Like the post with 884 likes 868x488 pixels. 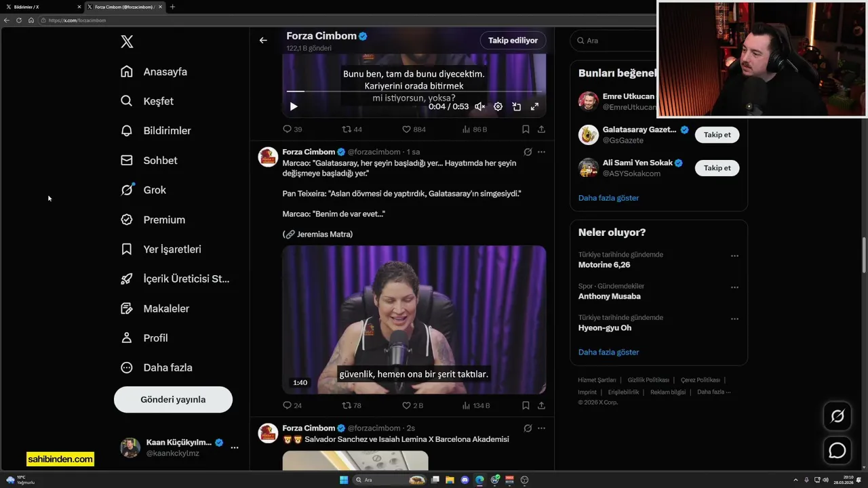click(x=414, y=129)
